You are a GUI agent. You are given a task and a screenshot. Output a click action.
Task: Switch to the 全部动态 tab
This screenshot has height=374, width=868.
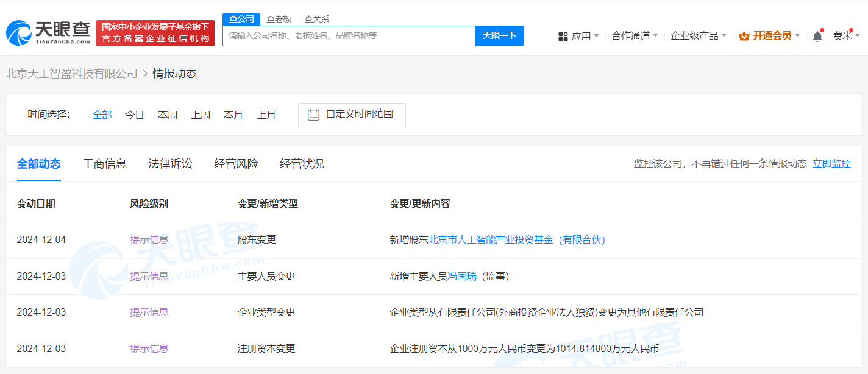pyautogui.click(x=39, y=163)
